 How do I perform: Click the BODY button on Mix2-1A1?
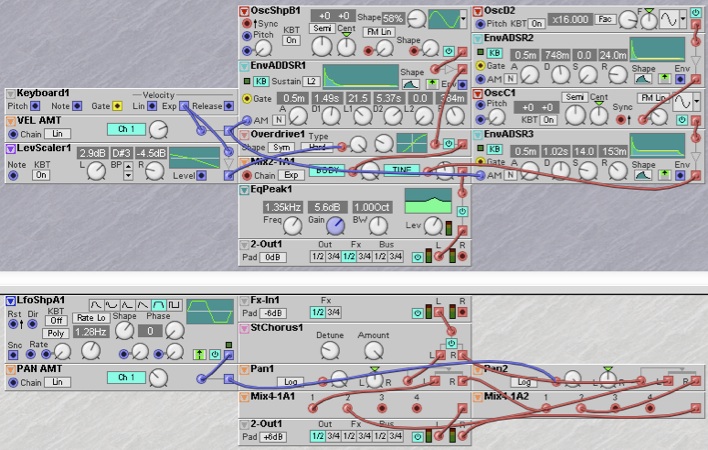325,169
